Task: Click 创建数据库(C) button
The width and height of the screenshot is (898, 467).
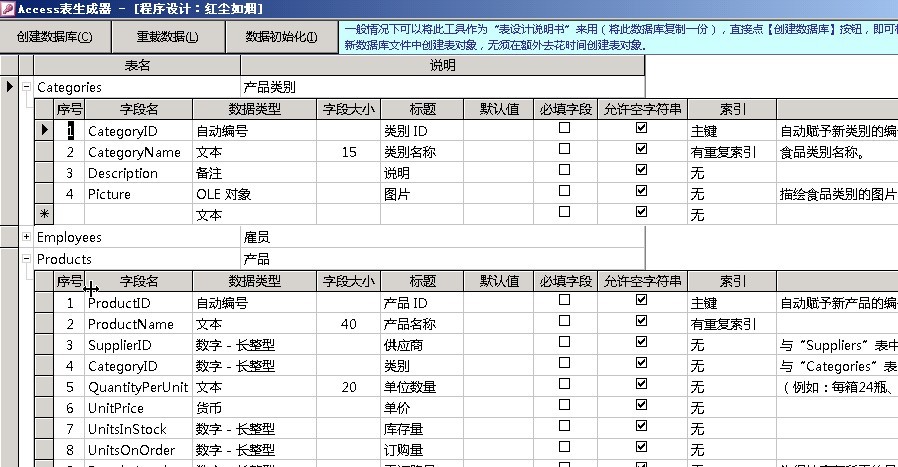Action: coord(55,37)
